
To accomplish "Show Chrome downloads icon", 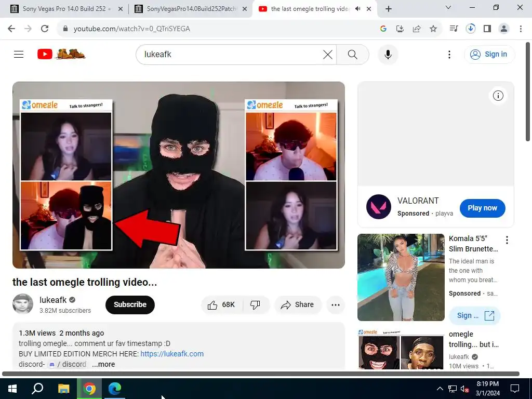I will (x=470, y=29).
